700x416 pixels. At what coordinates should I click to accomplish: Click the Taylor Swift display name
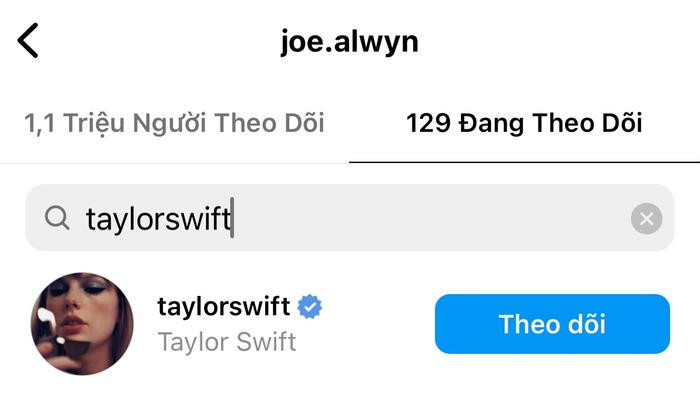tap(227, 342)
